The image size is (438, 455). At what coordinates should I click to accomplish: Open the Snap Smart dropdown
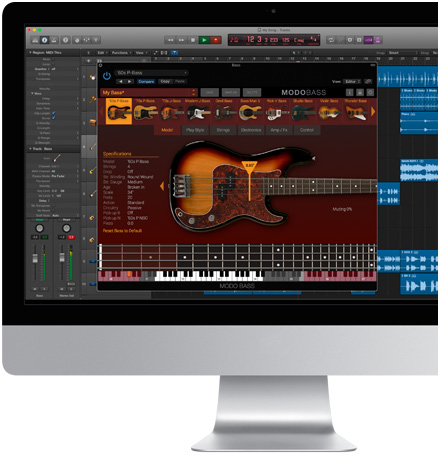(403, 53)
